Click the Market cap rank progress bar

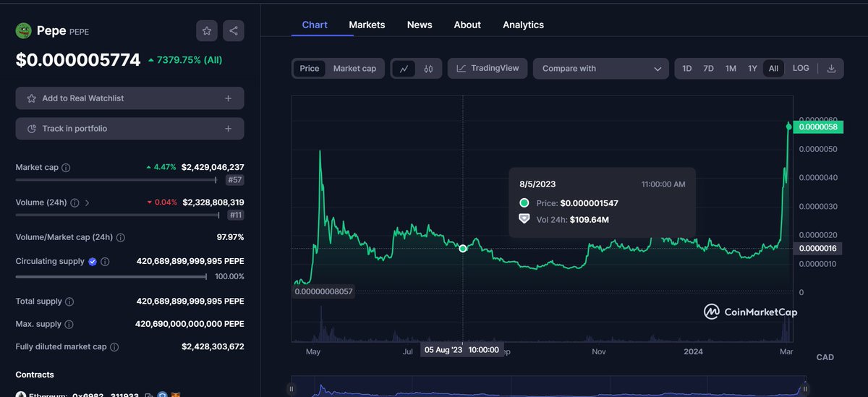pyautogui.click(x=116, y=180)
